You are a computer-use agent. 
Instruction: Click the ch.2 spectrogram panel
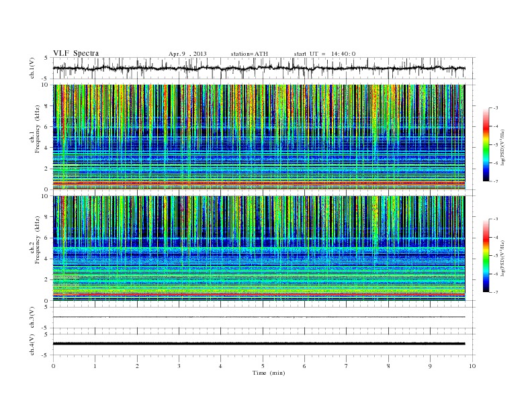[259, 248]
